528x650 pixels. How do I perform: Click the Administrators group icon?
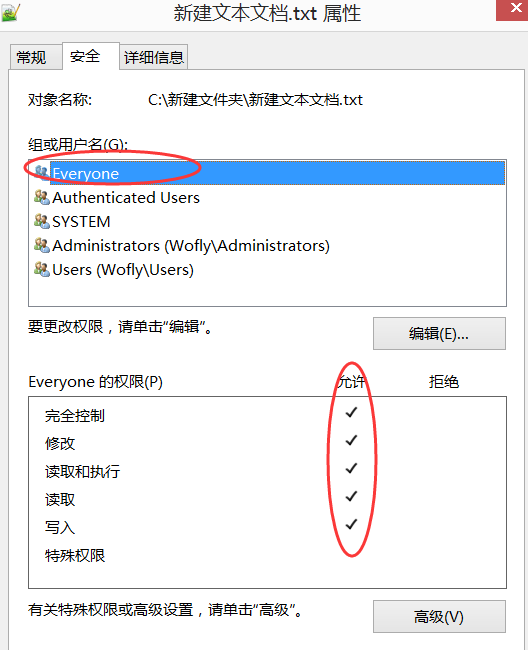coord(42,245)
